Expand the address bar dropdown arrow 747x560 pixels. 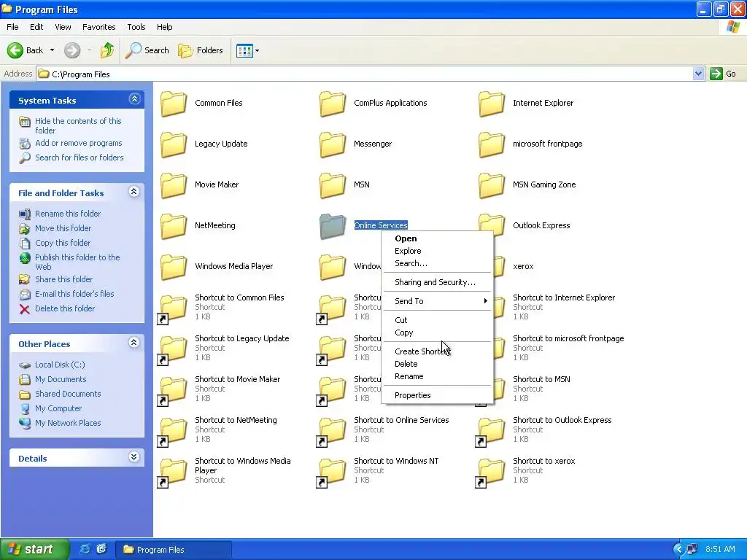pos(698,74)
